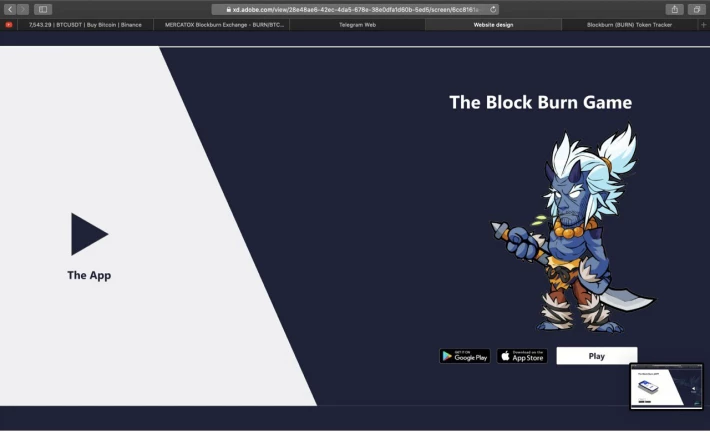
Task: Click The App label
Action: (89, 275)
